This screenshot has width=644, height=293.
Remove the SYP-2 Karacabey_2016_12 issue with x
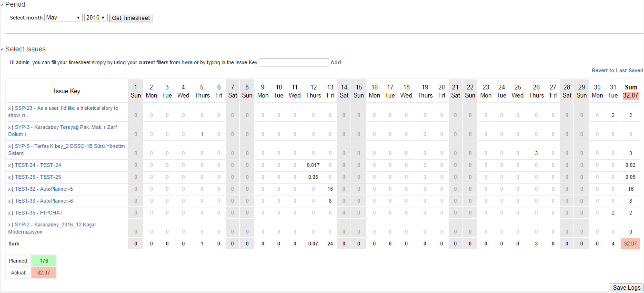(10, 225)
